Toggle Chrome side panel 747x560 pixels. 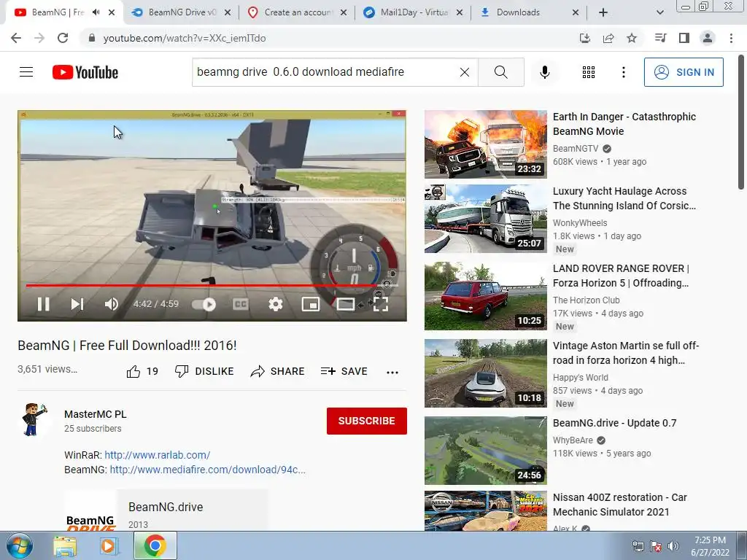[x=684, y=38]
